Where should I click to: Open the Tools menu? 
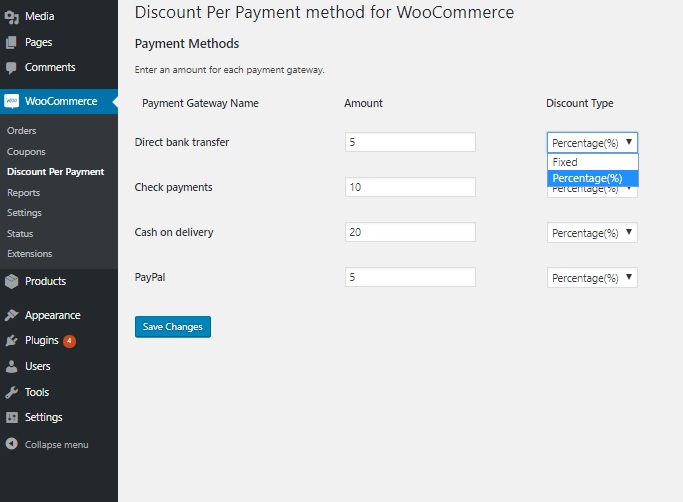(37, 392)
